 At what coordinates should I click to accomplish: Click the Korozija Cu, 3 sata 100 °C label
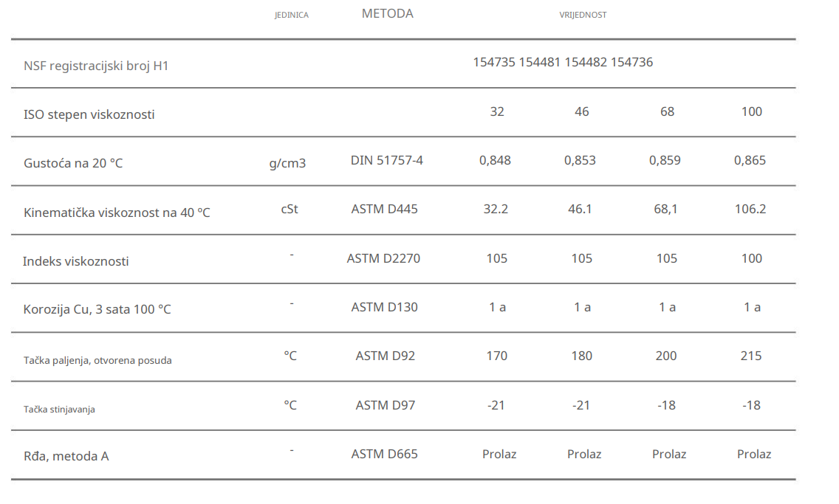point(97,309)
